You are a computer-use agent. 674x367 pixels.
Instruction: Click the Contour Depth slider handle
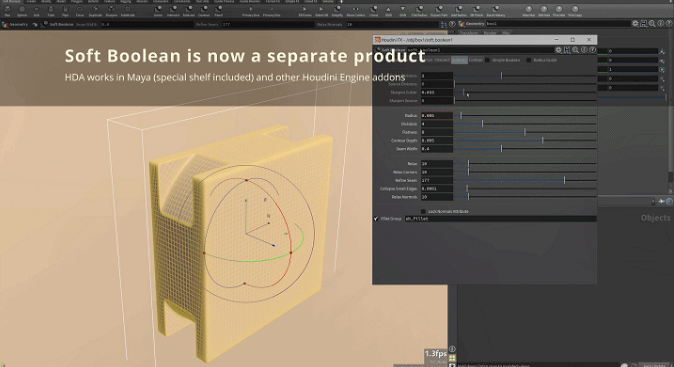click(542, 141)
